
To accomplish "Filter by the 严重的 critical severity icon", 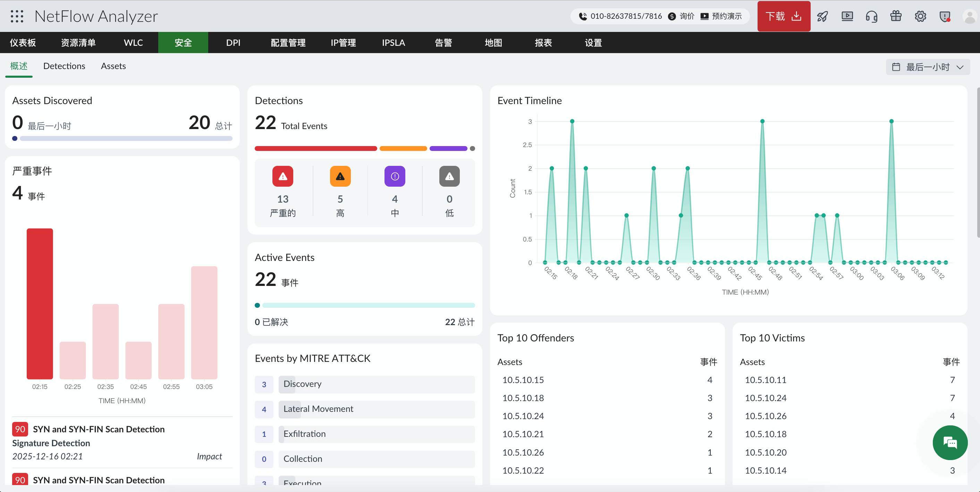I will pos(282,176).
